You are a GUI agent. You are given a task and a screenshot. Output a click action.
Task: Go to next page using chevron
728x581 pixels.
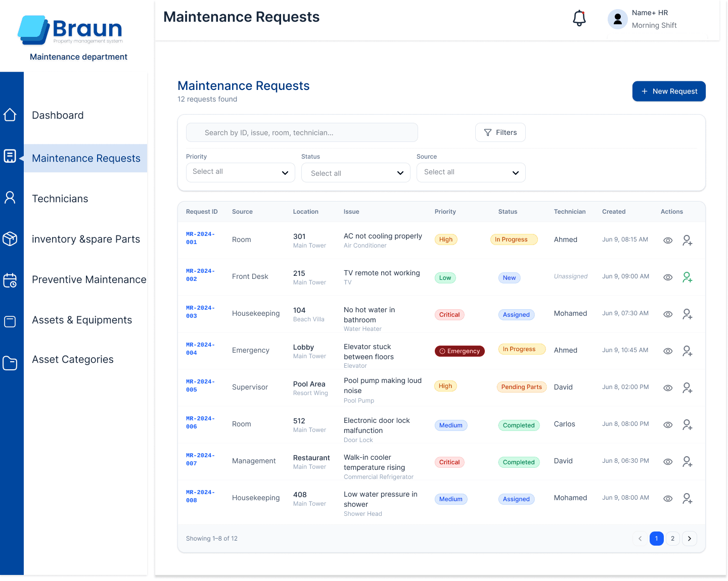coord(690,539)
